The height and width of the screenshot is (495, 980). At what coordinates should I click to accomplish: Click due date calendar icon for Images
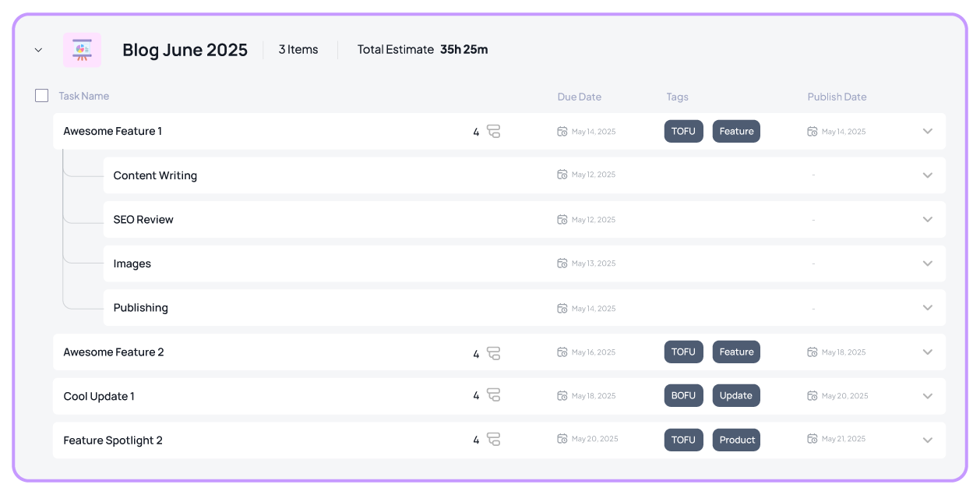562,263
